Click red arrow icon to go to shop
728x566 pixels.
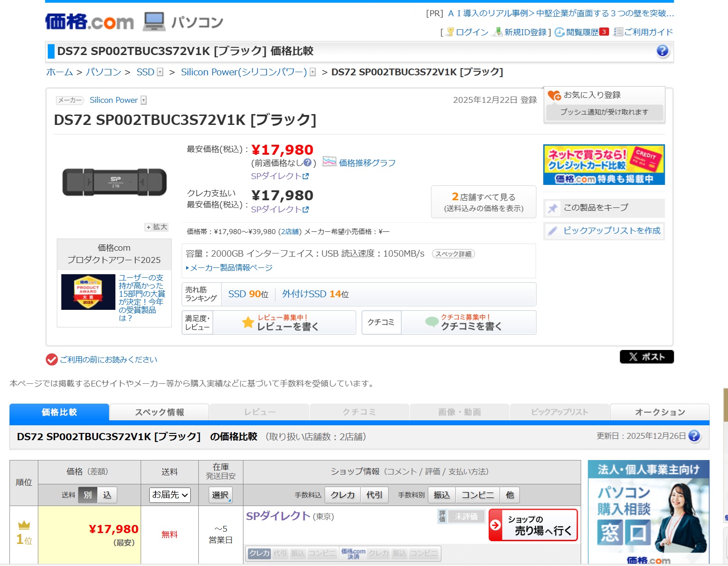tap(495, 525)
